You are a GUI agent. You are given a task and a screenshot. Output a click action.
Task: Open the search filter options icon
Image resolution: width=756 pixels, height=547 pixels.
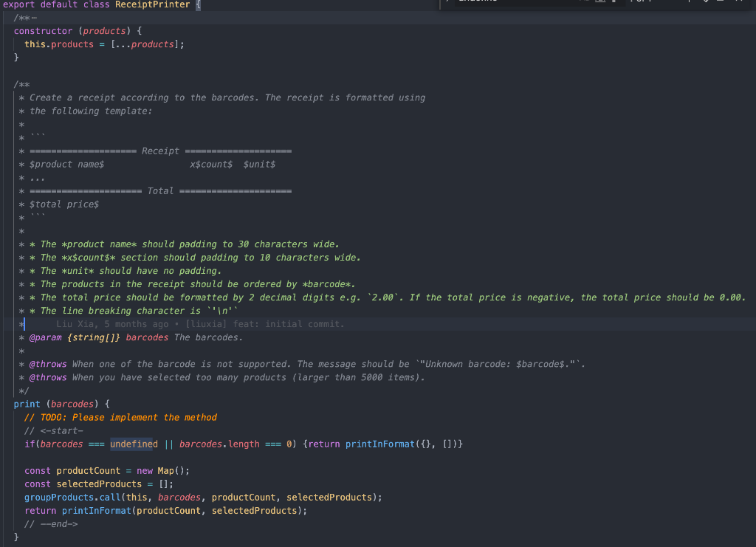pyautogui.click(x=720, y=3)
